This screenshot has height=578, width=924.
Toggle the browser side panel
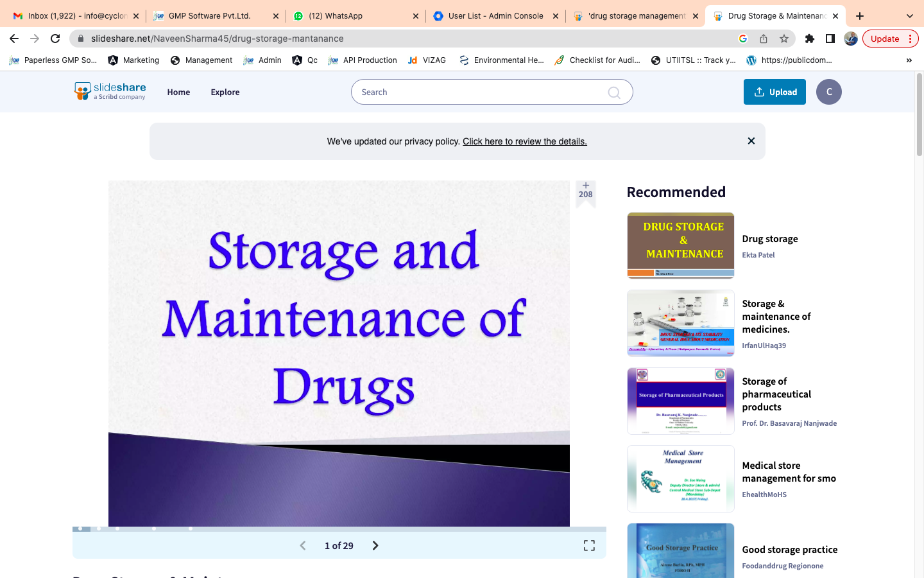point(830,39)
